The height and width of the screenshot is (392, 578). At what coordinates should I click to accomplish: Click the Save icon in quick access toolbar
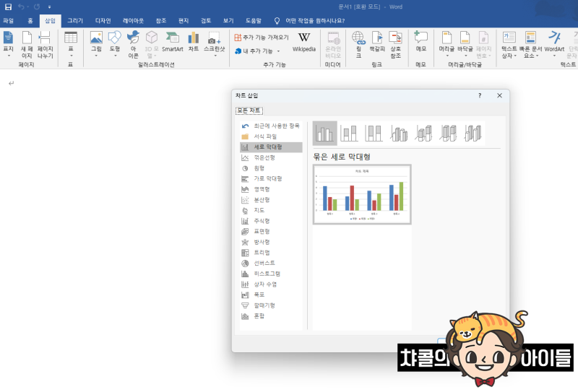8,6
